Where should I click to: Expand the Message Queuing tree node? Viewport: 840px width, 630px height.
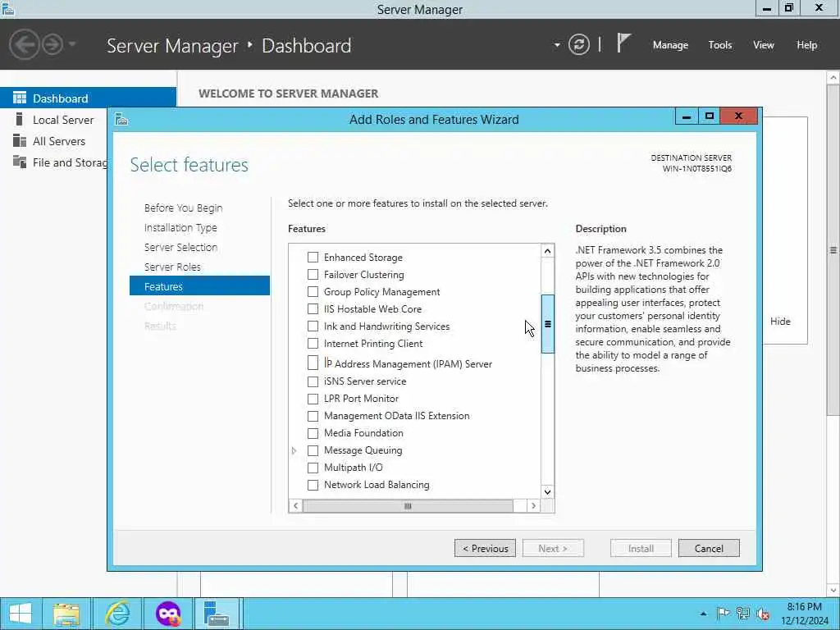tap(294, 450)
